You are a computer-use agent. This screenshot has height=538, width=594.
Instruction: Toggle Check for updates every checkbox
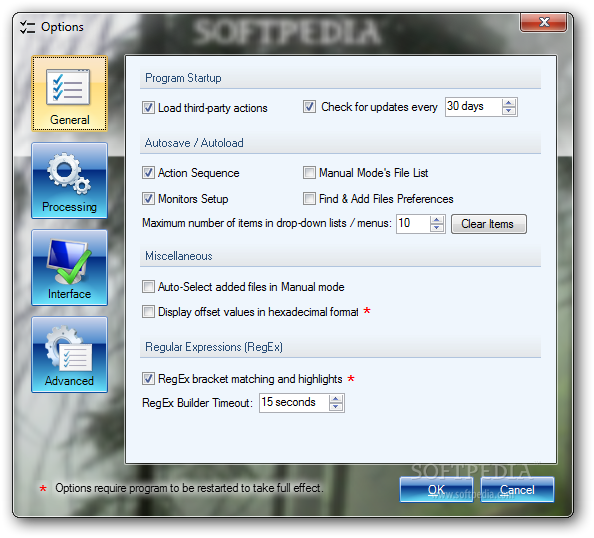pyautogui.click(x=309, y=107)
